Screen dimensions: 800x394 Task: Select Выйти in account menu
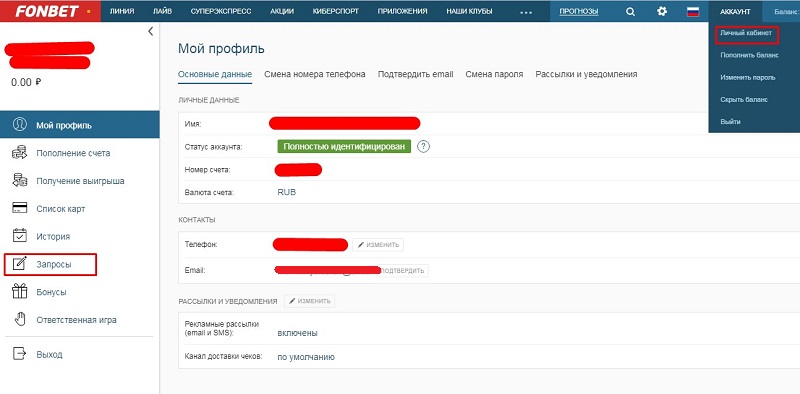pyautogui.click(x=731, y=122)
